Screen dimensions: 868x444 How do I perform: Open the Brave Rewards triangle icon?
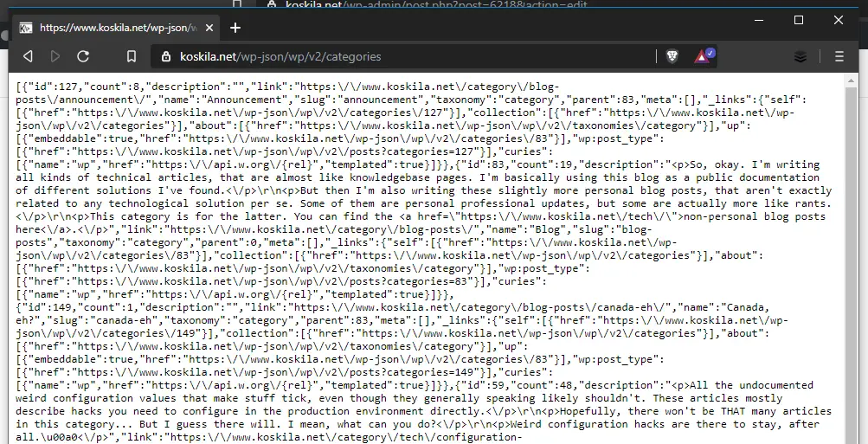[x=702, y=56]
